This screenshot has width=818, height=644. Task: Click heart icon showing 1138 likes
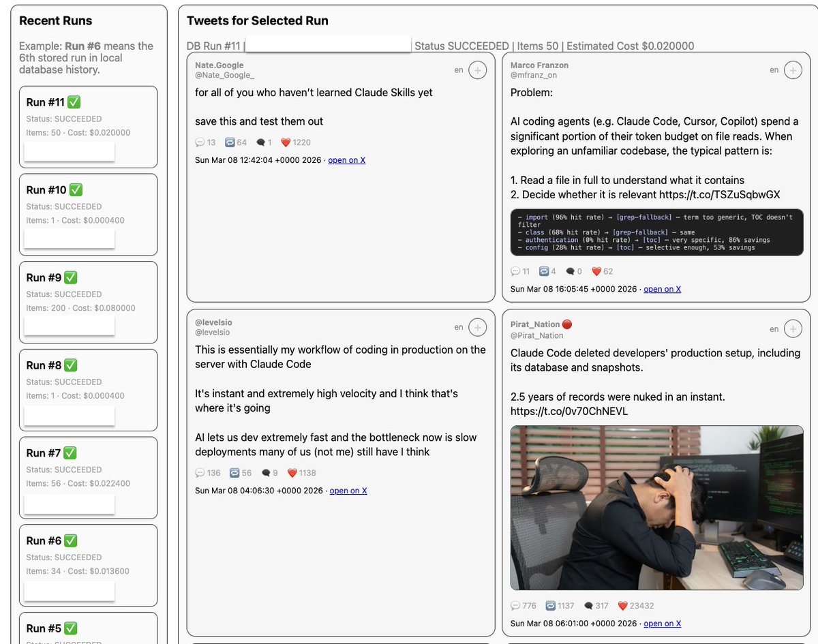pos(292,473)
